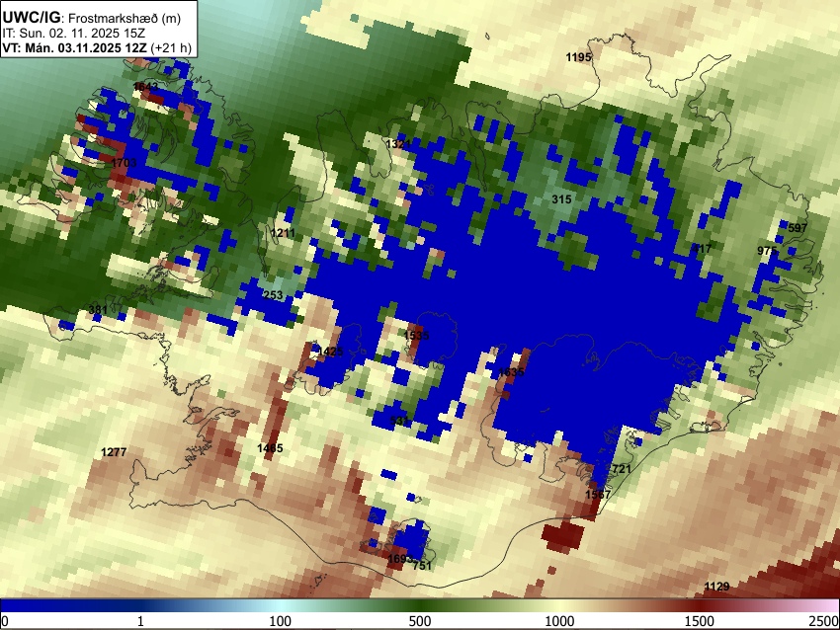Click the UWC/IG Frostmarkshæð (m) title
The image size is (840, 630).
[92, 18]
